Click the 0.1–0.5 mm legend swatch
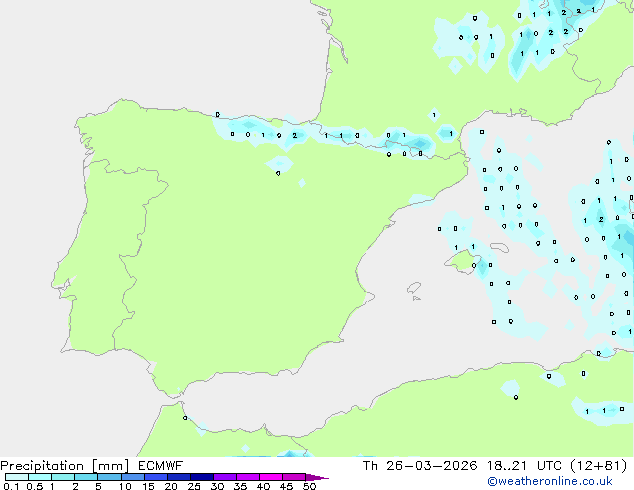Image resolution: width=634 pixels, height=490 pixels. coord(17,477)
